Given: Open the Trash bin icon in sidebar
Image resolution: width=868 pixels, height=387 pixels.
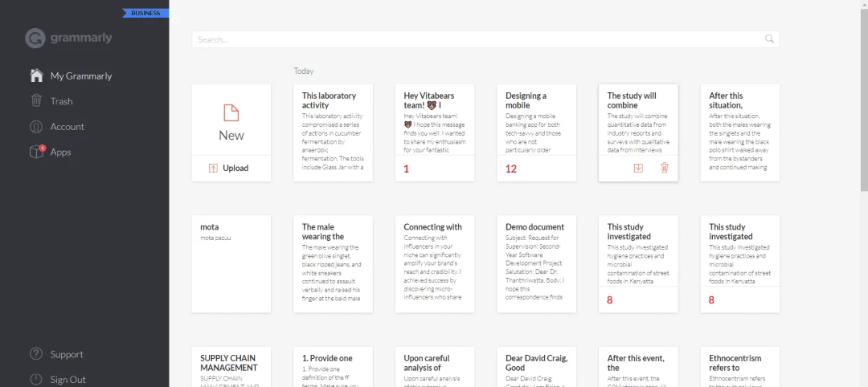Looking at the screenshot, I should coord(36,101).
